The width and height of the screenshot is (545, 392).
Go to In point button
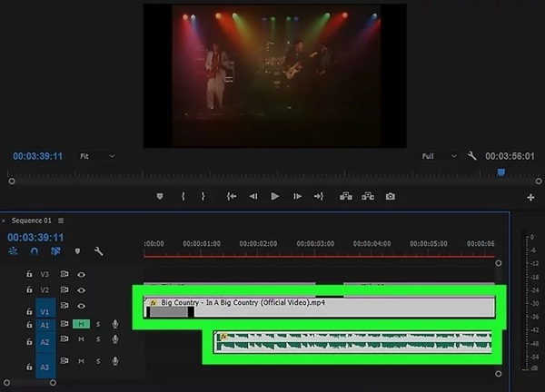coord(232,197)
